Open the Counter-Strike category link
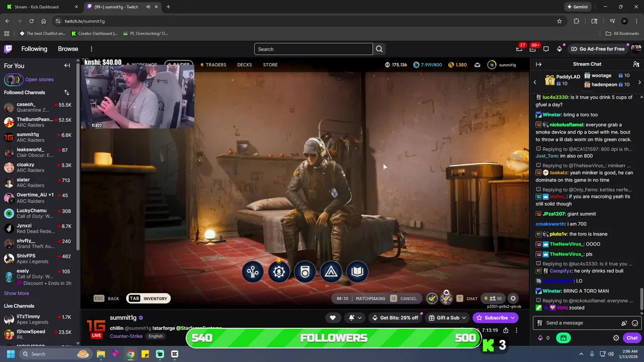The height and width of the screenshot is (362, 644). [x=126, y=336]
